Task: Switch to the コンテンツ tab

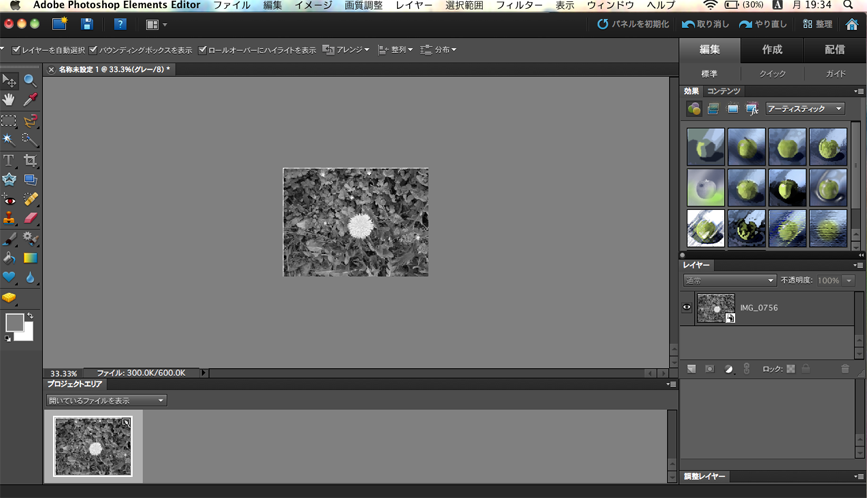Action: (x=723, y=91)
